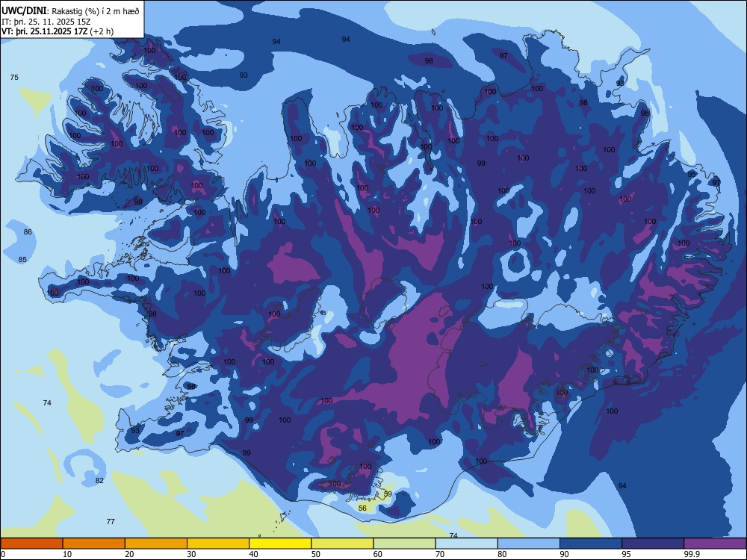Select the map value 77
The width and height of the screenshot is (747, 560).
(111, 521)
